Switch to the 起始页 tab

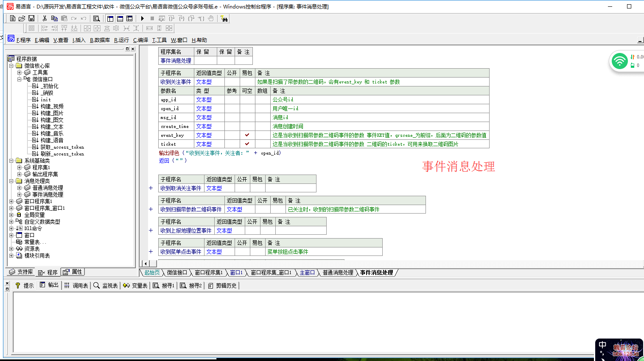152,272
